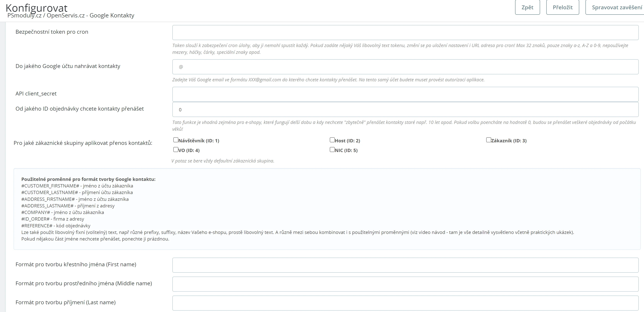
Task: Click the Konfigurovat page heading
Action: [x=36, y=8]
